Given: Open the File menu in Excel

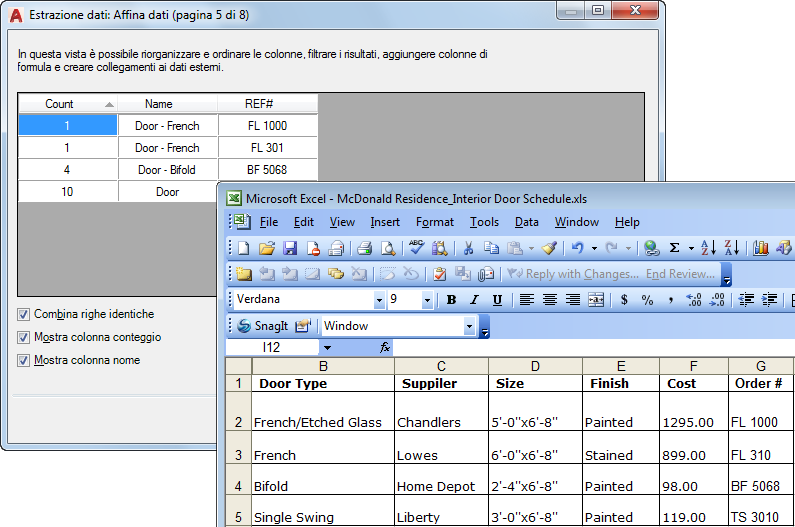Looking at the screenshot, I should (x=269, y=222).
